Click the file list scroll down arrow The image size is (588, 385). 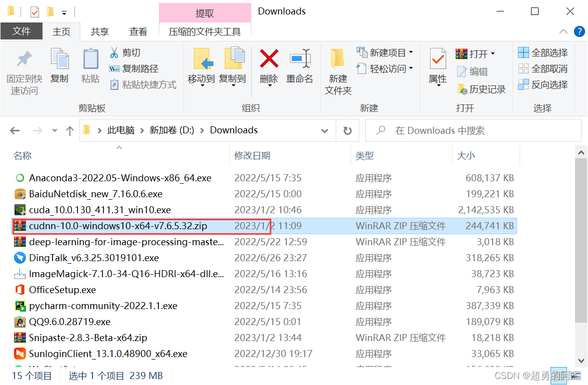[581, 361]
